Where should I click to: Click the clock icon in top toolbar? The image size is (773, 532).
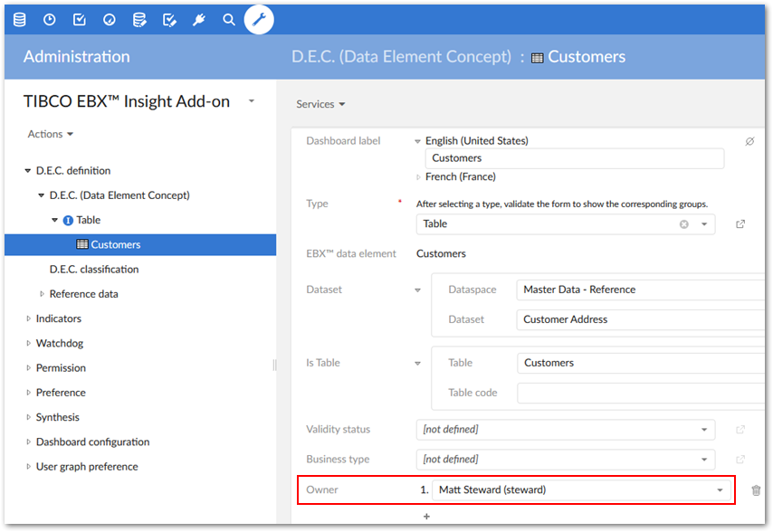point(49,19)
